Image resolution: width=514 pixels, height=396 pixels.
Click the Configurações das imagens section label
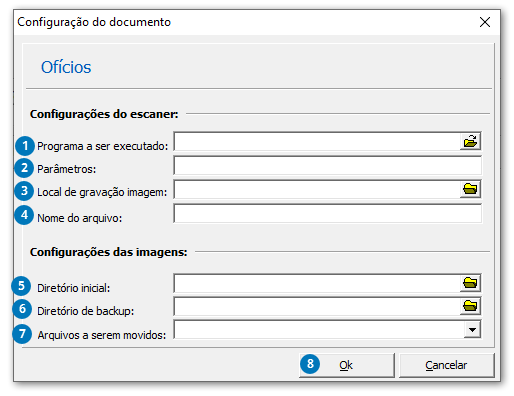109,252
